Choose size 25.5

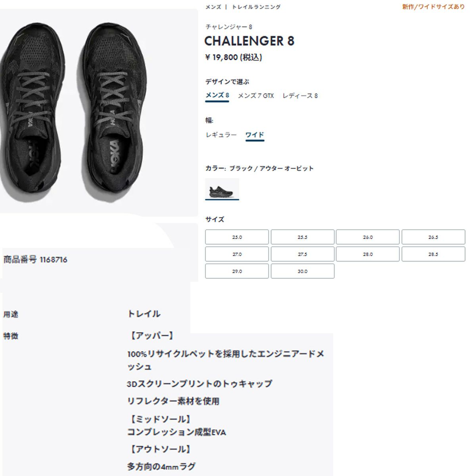[x=302, y=237]
